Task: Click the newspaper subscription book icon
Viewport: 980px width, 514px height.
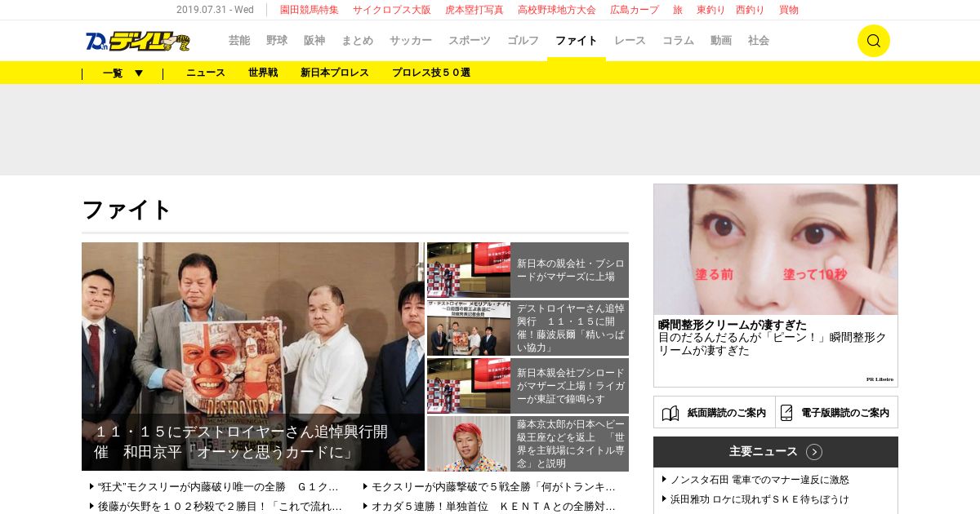Action: tap(670, 413)
